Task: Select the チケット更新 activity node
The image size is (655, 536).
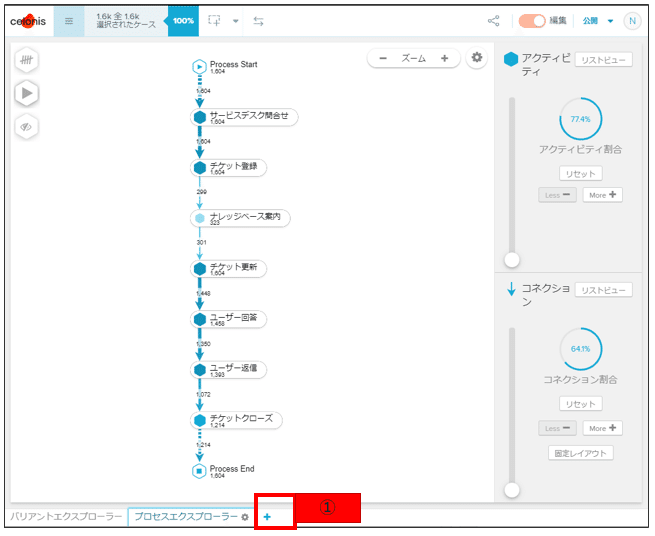Action: [x=228, y=269]
